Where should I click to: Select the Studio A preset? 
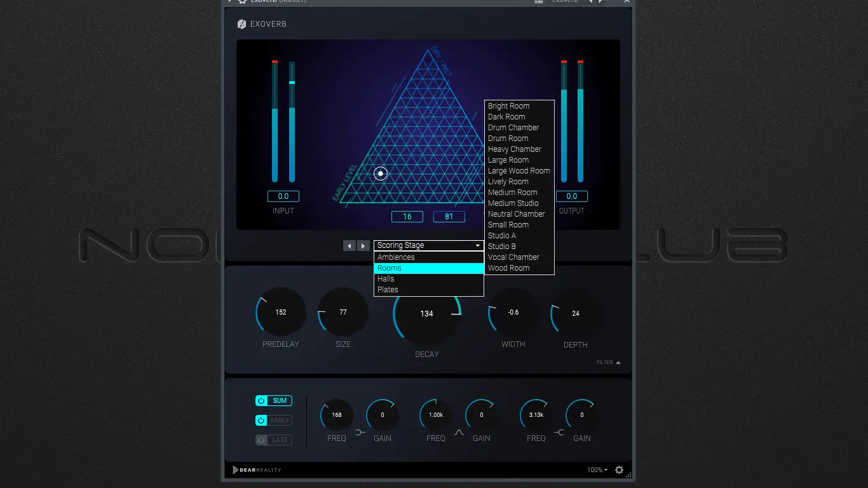click(519, 236)
